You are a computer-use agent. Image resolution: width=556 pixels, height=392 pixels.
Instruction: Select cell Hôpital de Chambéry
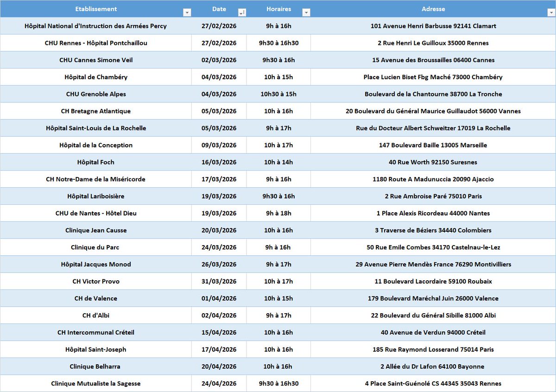pyautogui.click(x=96, y=77)
